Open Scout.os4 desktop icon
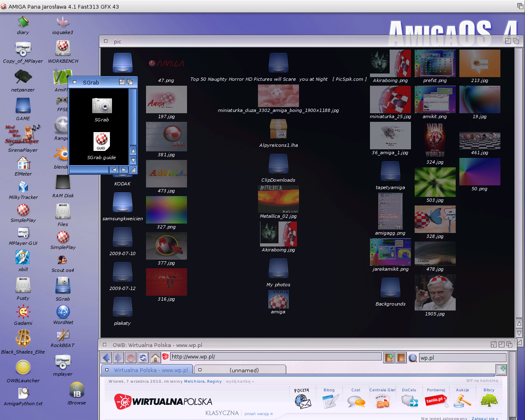Screen dimensions: 525x420 pyautogui.click(x=63, y=260)
